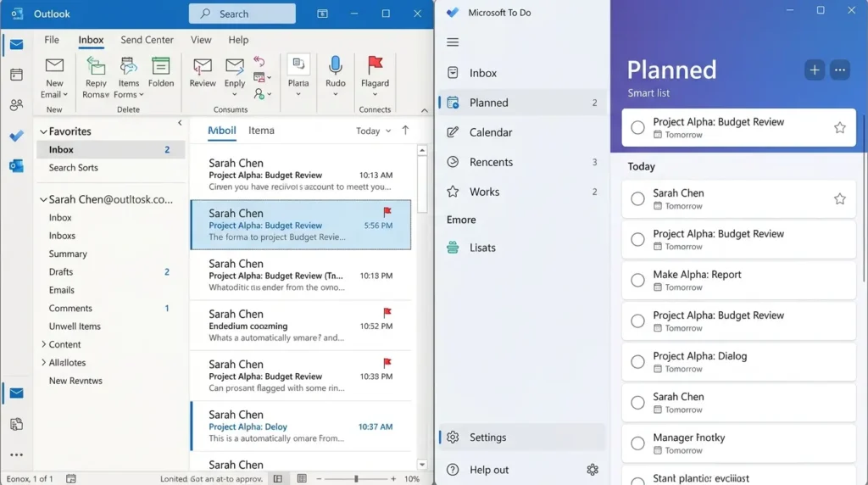Screen dimensions: 868x485
Task: Select the Drafts folder
Action: (111, 272)
